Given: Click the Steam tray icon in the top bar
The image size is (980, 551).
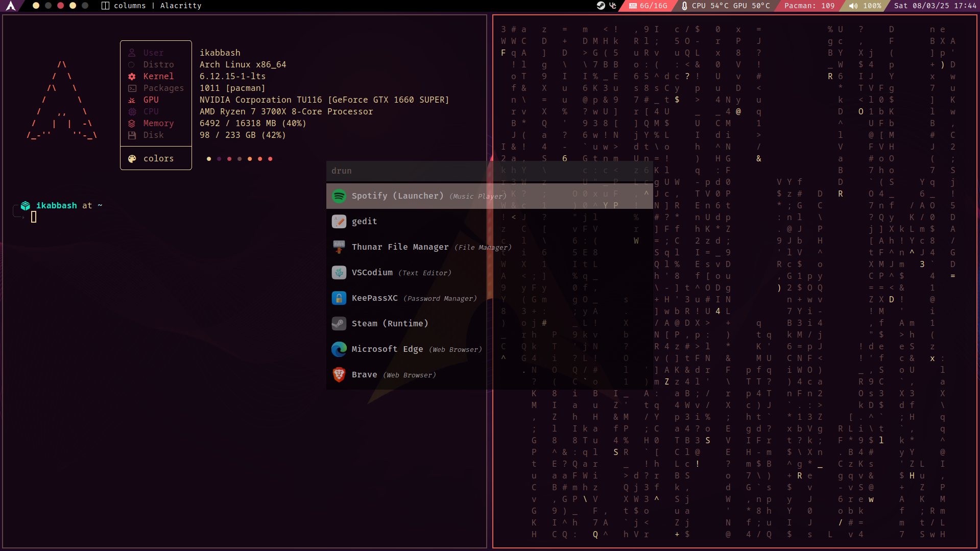Looking at the screenshot, I should 601,6.
